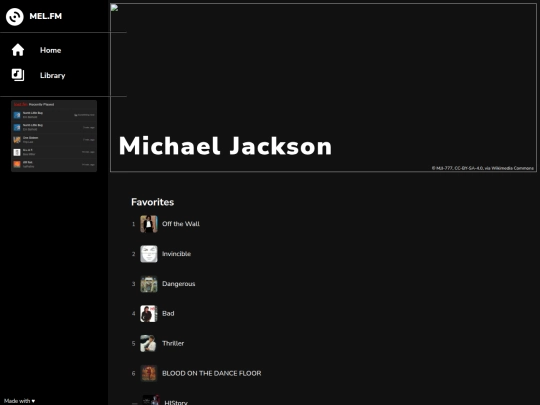
Task: Open the HIStory album cover thumbnail
Action: coord(151,400)
